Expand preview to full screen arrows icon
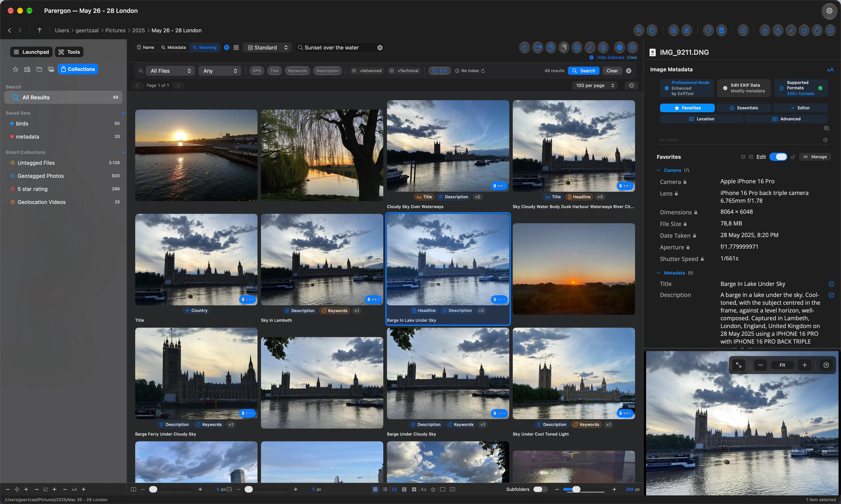The width and height of the screenshot is (841, 504). pyautogui.click(x=739, y=365)
